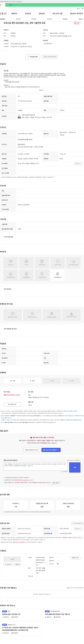Click the 로그인 link
This screenshot has height=644, width=84.
click(78, 9)
